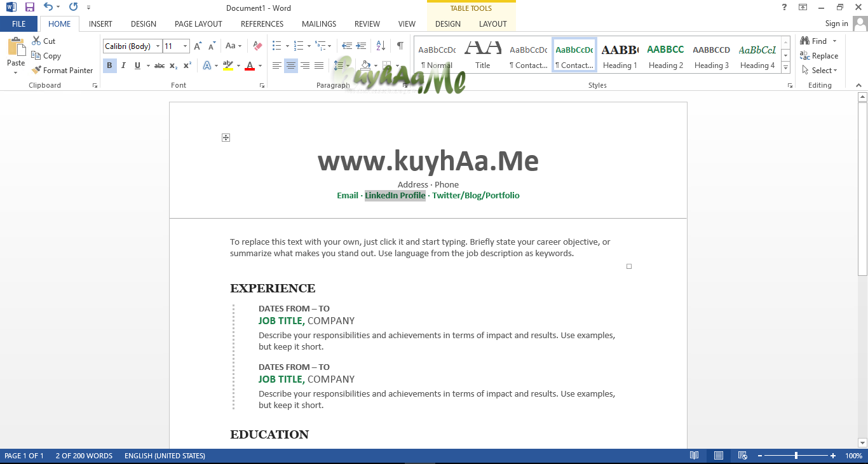This screenshot has width=868, height=464.
Task: Switch to the MAILINGS tab
Action: [x=319, y=24]
